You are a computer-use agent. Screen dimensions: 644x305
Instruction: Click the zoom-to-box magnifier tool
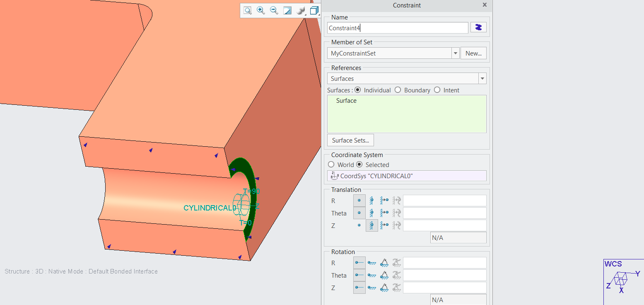pos(247,10)
